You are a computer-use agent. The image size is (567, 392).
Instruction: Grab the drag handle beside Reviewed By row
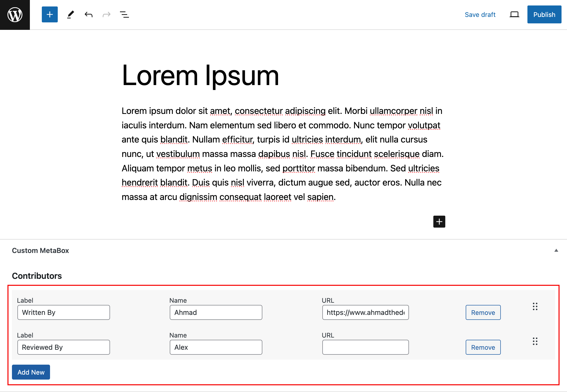[535, 342]
